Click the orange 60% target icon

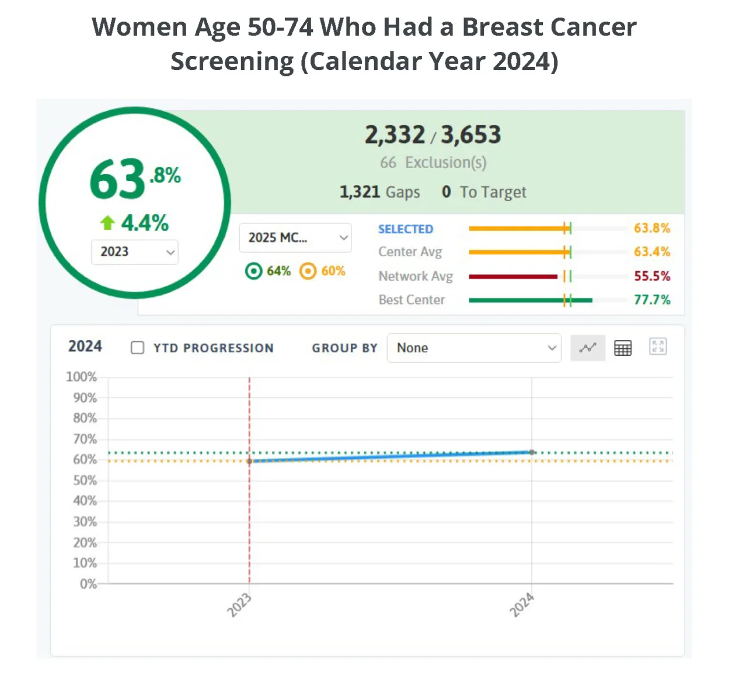(x=308, y=271)
